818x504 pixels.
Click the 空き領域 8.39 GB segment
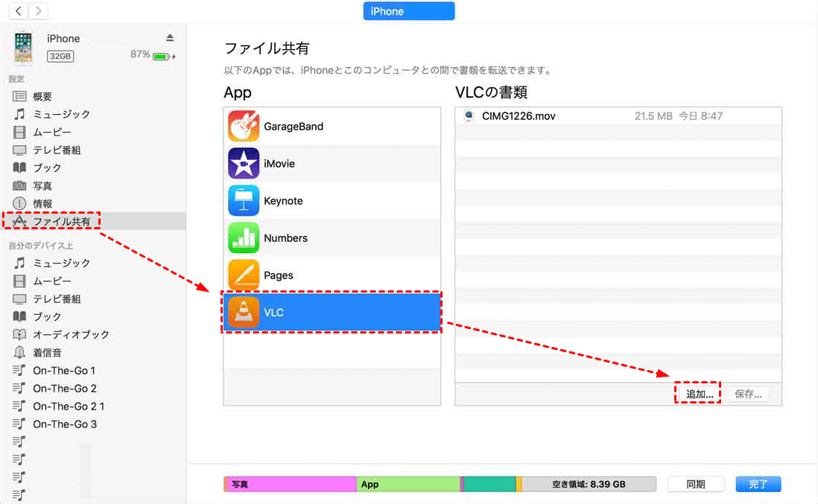589,484
